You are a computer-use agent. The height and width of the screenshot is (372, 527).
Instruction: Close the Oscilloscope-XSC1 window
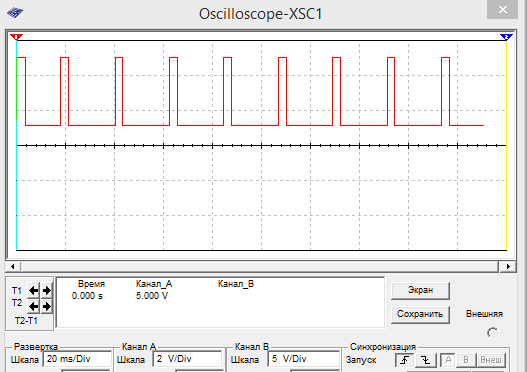tap(502, 9)
